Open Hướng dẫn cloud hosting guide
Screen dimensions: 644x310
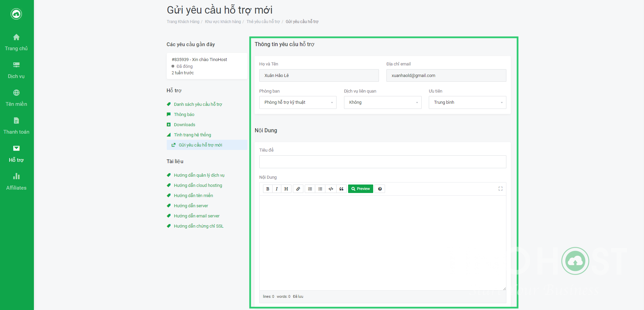[x=198, y=185]
